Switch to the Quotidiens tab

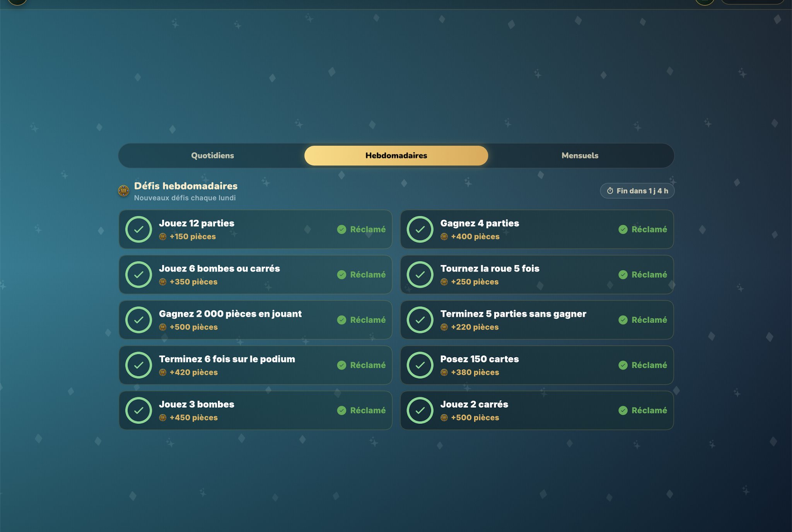212,155
